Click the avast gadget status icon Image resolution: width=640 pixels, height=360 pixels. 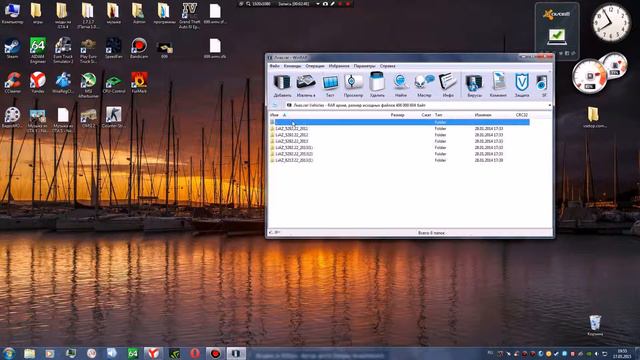[557, 36]
